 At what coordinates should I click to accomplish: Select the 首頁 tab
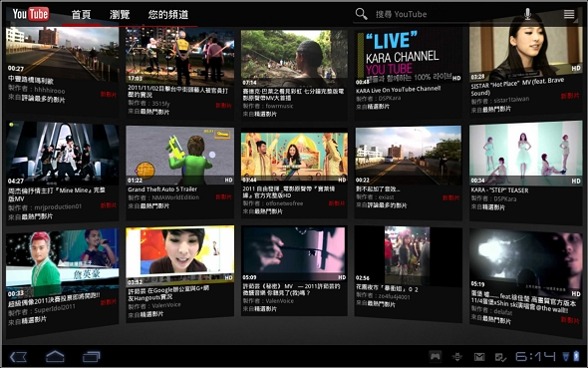pyautogui.click(x=81, y=15)
